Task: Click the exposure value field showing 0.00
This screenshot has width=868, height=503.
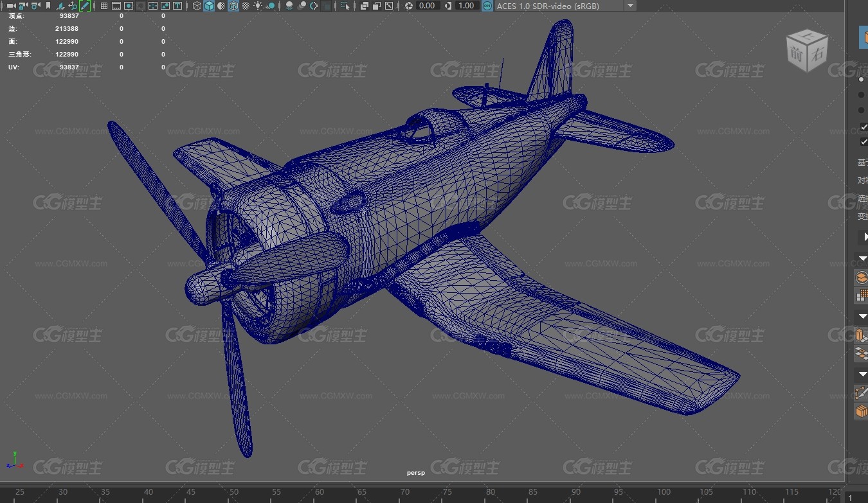Action: 428,6
